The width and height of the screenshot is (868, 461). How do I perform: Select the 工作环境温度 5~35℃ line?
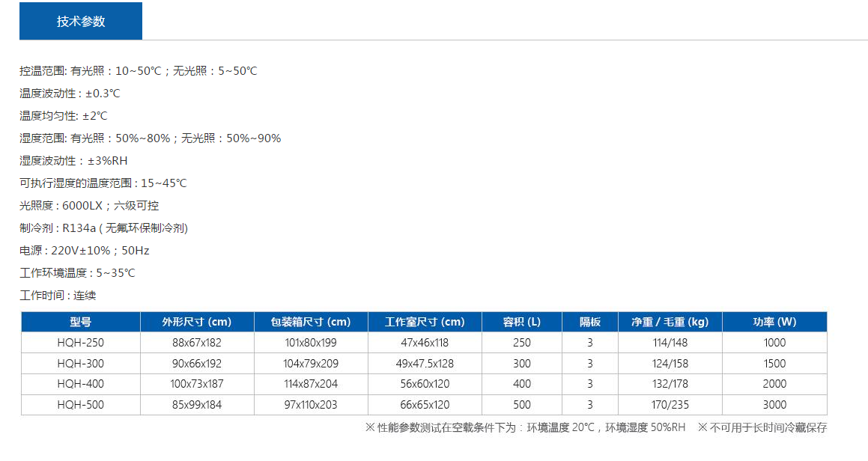(77, 273)
